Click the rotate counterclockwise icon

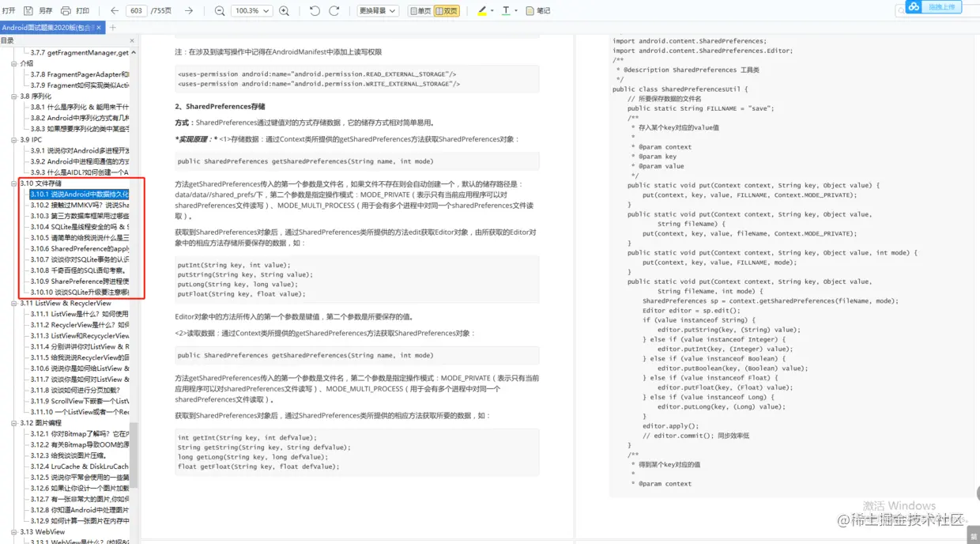[315, 11]
